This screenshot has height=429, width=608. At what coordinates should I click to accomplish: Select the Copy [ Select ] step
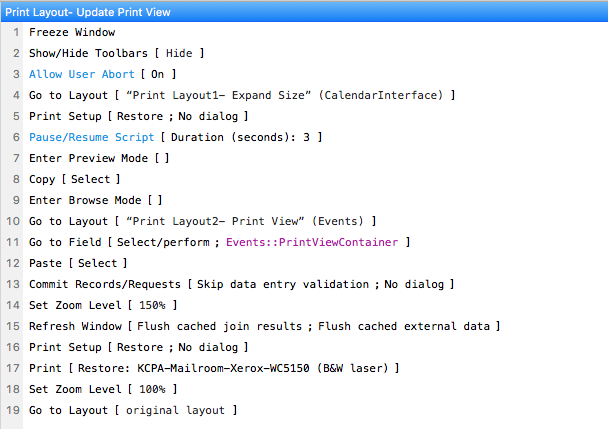[74, 179]
